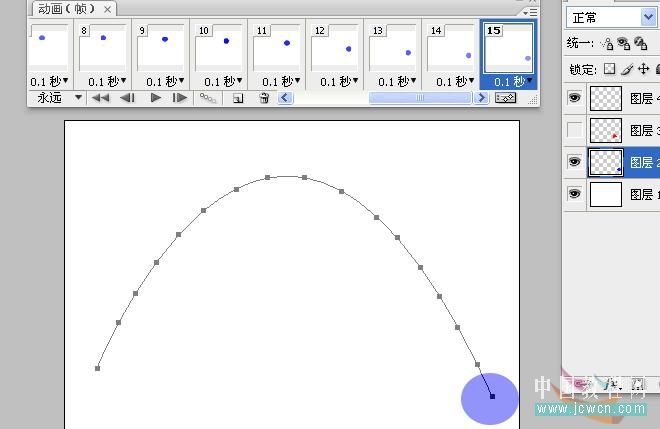This screenshot has height=429, width=660.
Task: Select next animation frame button
Action: point(180,98)
